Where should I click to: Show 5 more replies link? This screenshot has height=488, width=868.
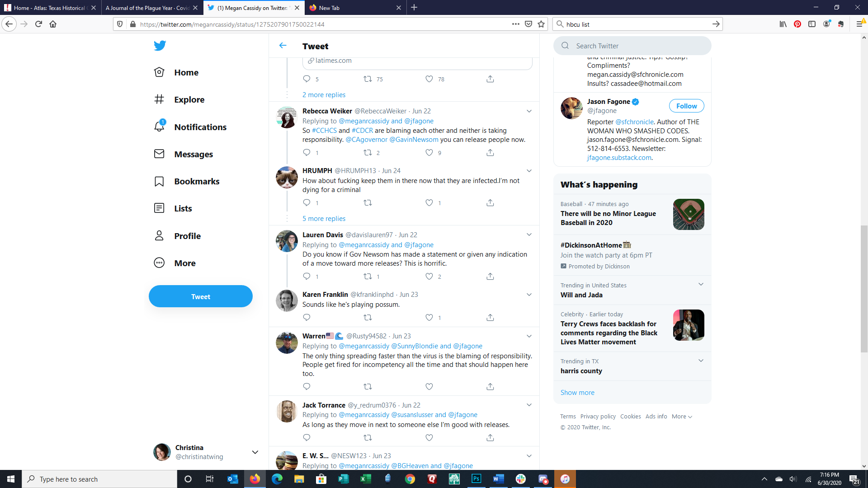point(324,219)
